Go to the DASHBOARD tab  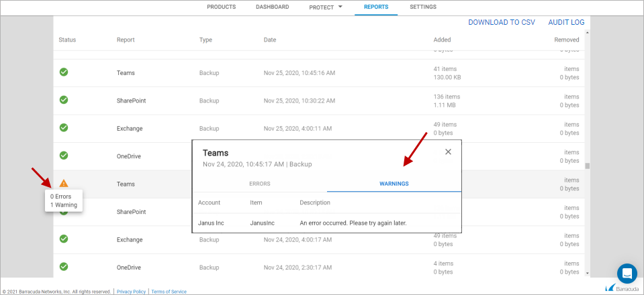pyautogui.click(x=272, y=7)
